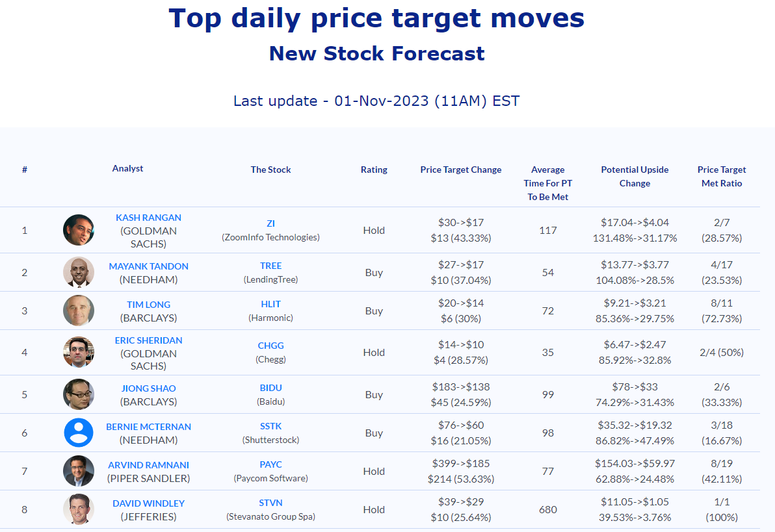Open JIONG SHAO analyst link
This screenshot has width=775, height=532.
tap(149, 388)
